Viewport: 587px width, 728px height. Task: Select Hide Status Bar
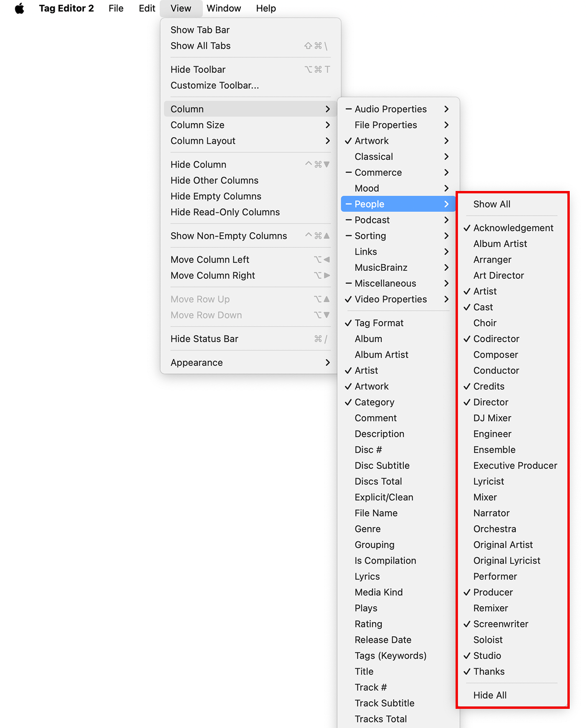pyautogui.click(x=250, y=339)
